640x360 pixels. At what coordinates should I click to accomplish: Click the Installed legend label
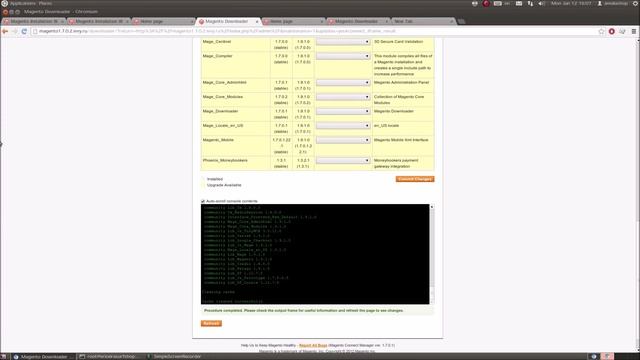[x=215, y=179]
